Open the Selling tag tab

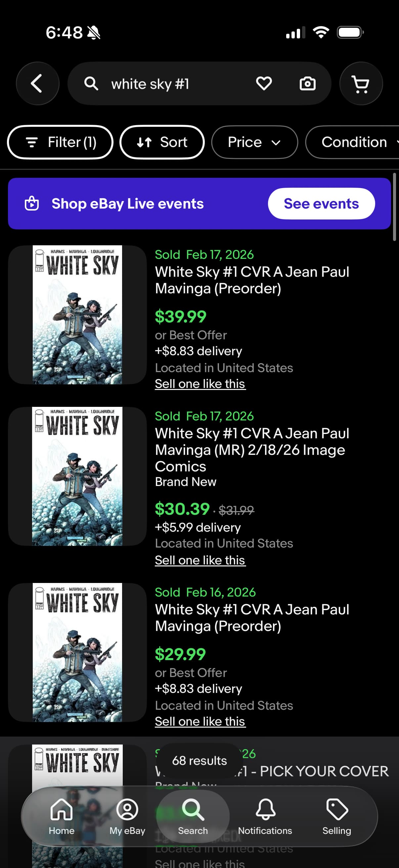tap(337, 816)
